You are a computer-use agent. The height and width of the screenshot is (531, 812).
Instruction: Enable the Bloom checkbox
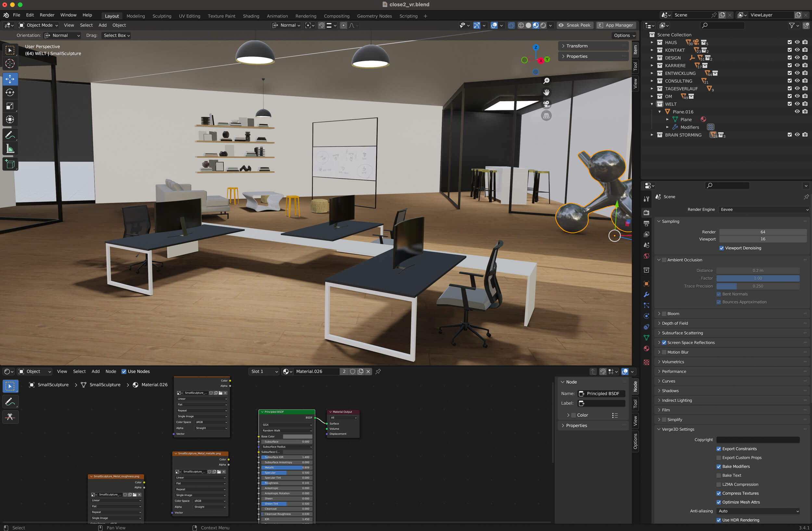pyautogui.click(x=664, y=314)
